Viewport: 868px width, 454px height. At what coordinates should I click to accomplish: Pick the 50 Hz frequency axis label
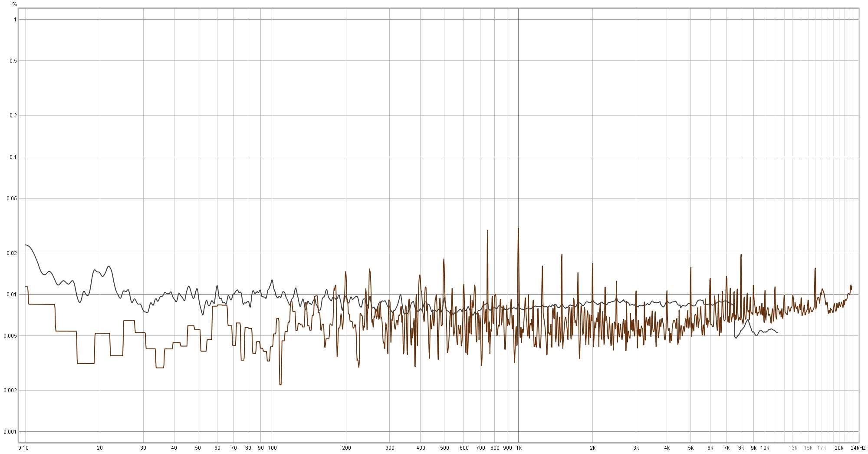coord(198,448)
